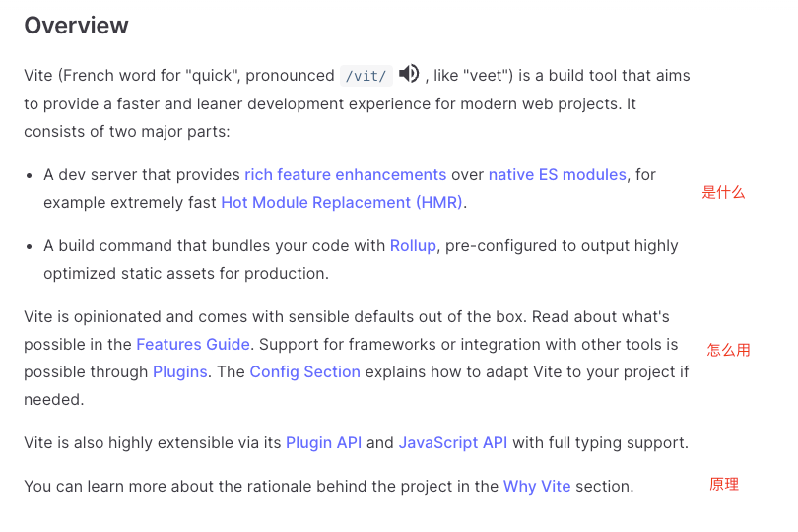Open the Hot Module Replacement (HMR) link
Image resolution: width=798 pixels, height=532 pixels.
[x=342, y=202]
